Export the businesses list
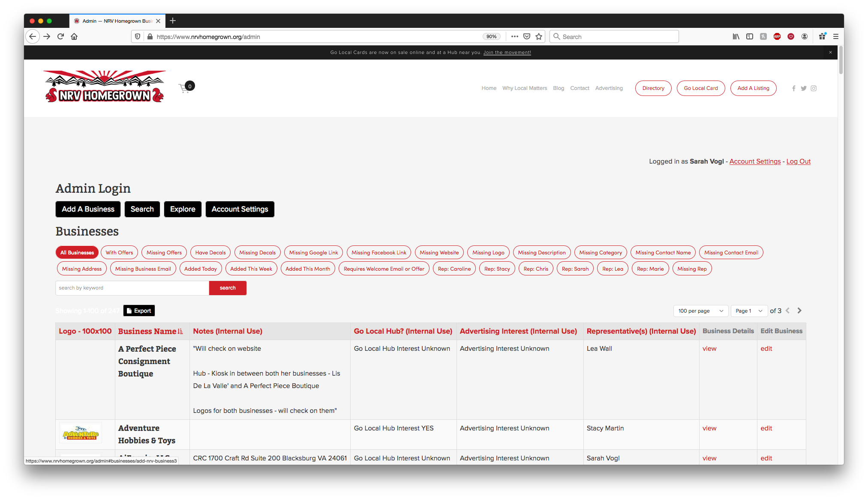Image resolution: width=868 pixels, height=499 pixels. coord(139,311)
